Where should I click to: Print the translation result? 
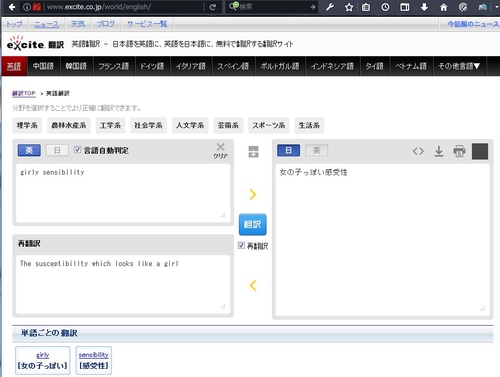(x=459, y=151)
